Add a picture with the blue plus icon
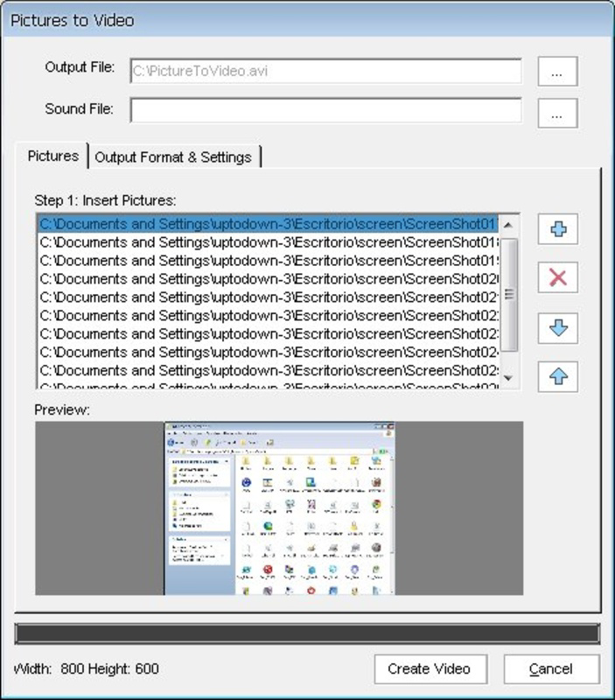 pos(558,229)
